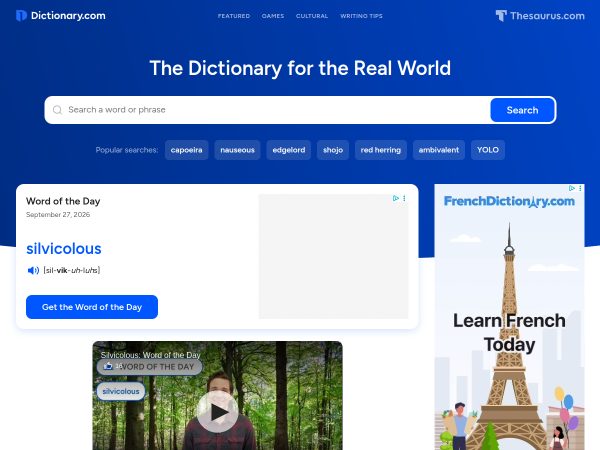Click the date September 27, 2026
The image size is (600, 450).
[58, 215]
